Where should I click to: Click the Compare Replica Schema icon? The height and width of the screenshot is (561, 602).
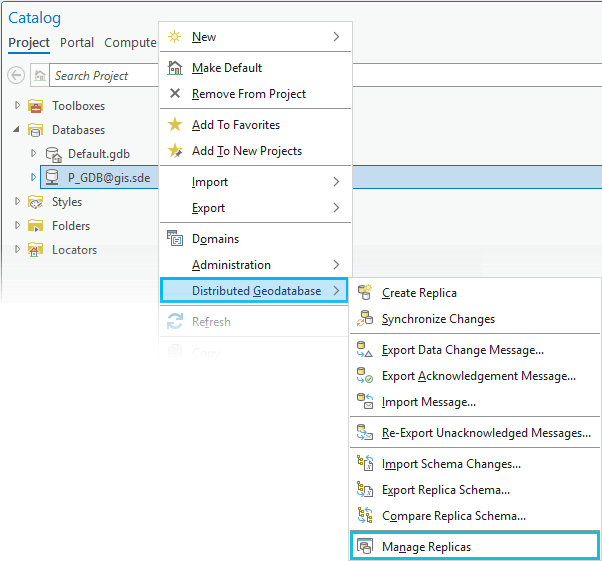pyautogui.click(x=365, y=515)
